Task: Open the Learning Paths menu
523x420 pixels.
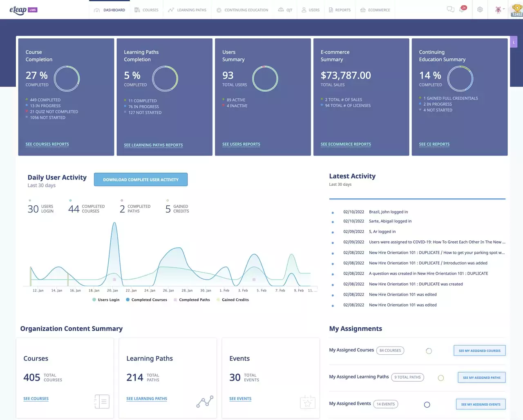Action: pyautogui.click(x=187, y=10)
